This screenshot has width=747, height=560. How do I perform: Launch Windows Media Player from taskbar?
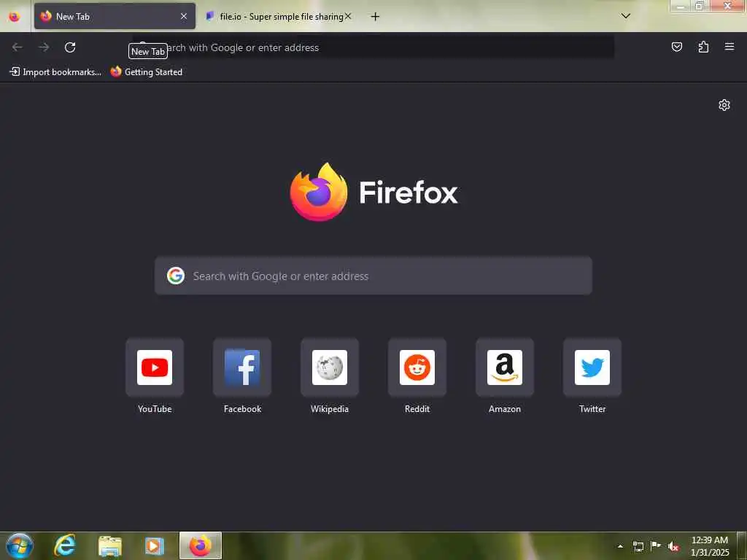154,545
